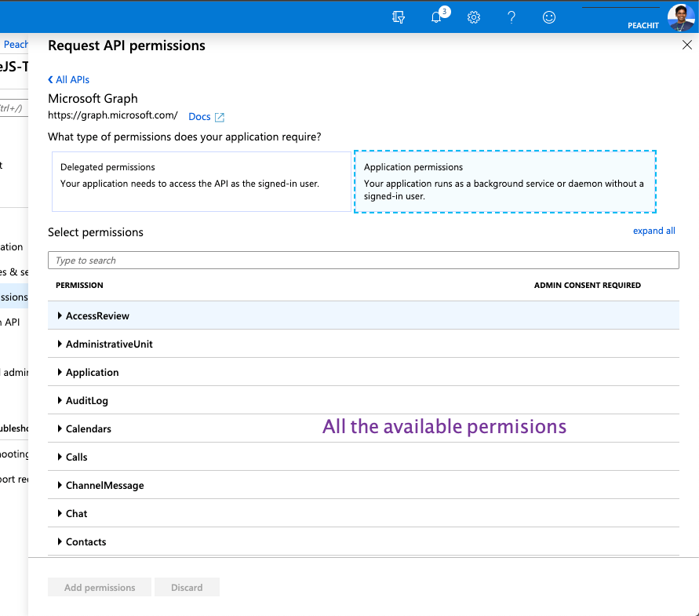Expand the Contacts permission group
Image resolution: width=699 pixels, height=616 pixels.
363,541
